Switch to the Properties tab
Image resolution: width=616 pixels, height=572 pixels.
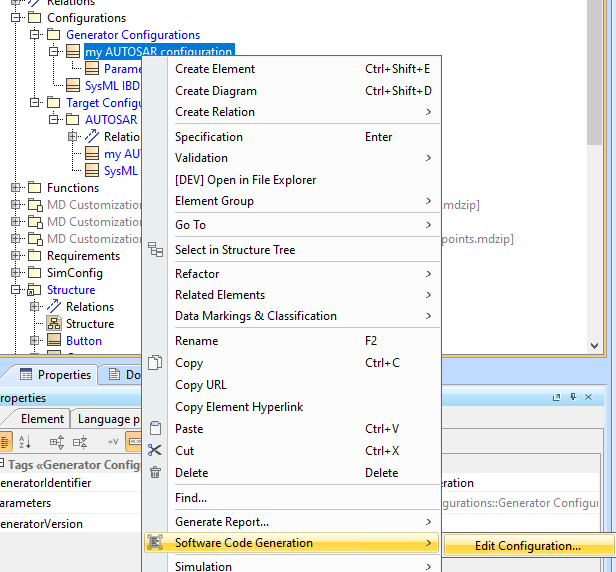click(55, 375)
